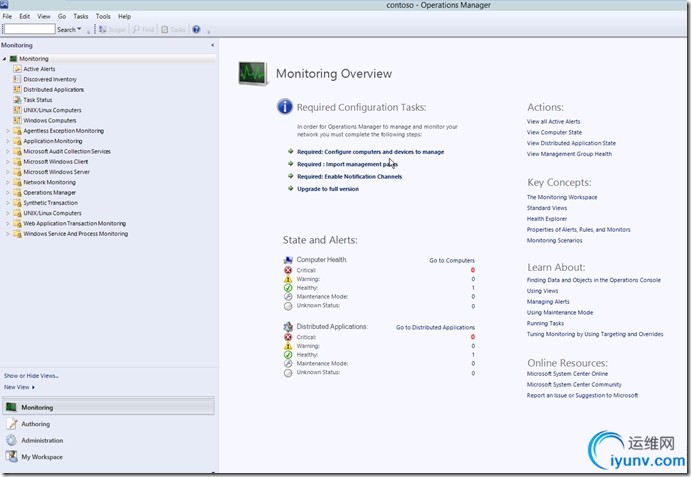Screen dimensions: 691x477
Task: Open the Help menu
Action: pyautogui.click(x=124, y=16)
